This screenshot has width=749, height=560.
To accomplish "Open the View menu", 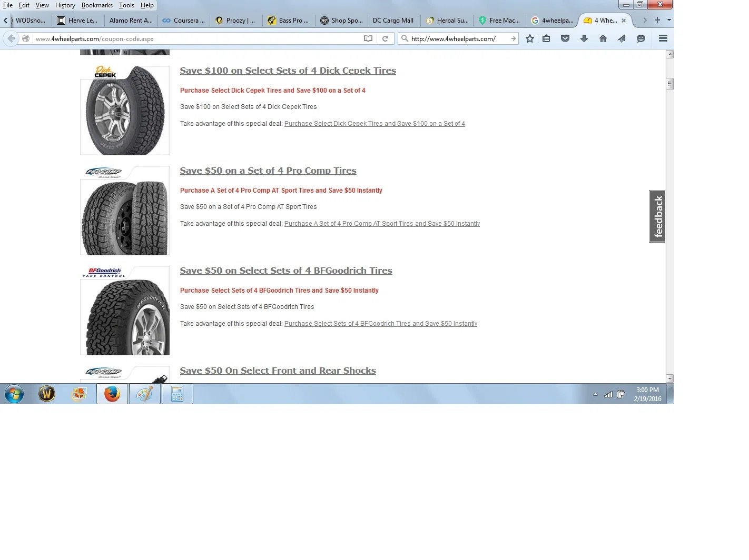I will click(x=42, y=5).
